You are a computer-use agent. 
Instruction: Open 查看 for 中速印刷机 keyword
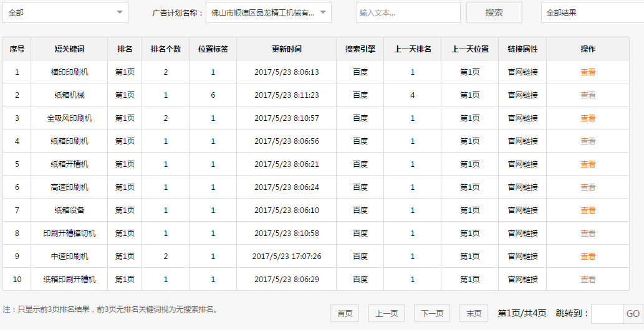point(588,257)
